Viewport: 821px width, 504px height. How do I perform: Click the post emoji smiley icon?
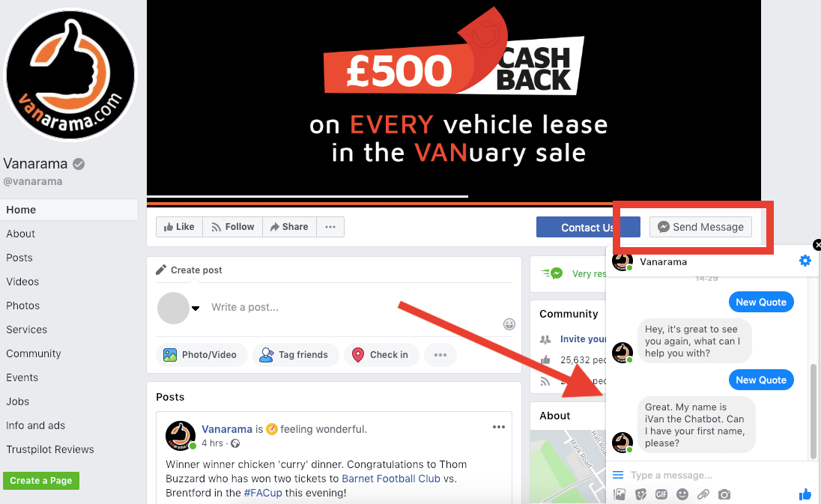pyautogui.click(x=509, y=324)
